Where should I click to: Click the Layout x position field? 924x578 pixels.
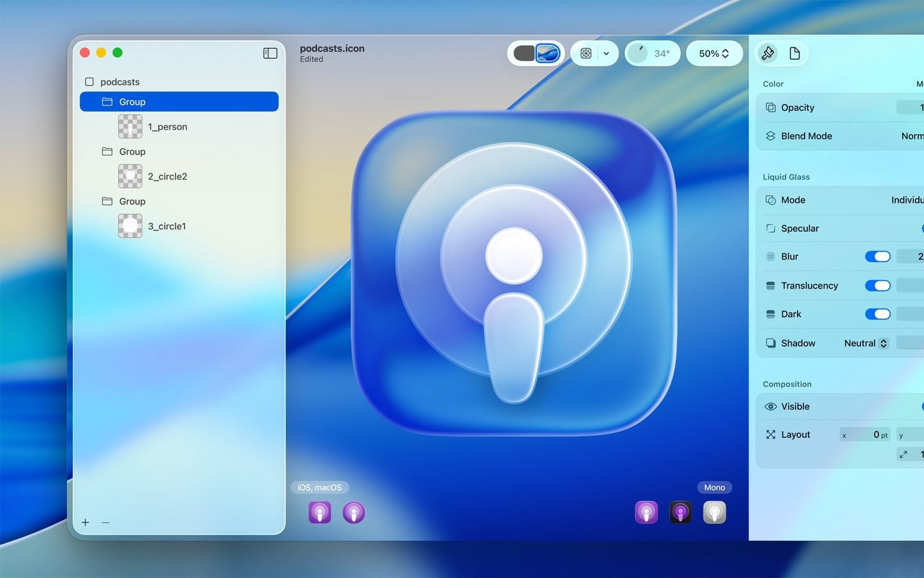click(x=865, y=435)
